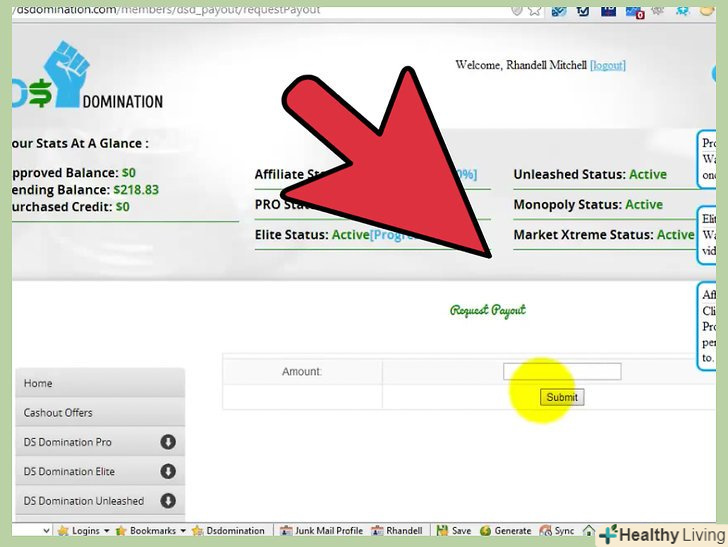Select the Junk Mail Profile identity
The width and height of the screenshot is (728, 547).
coord(322,530)
